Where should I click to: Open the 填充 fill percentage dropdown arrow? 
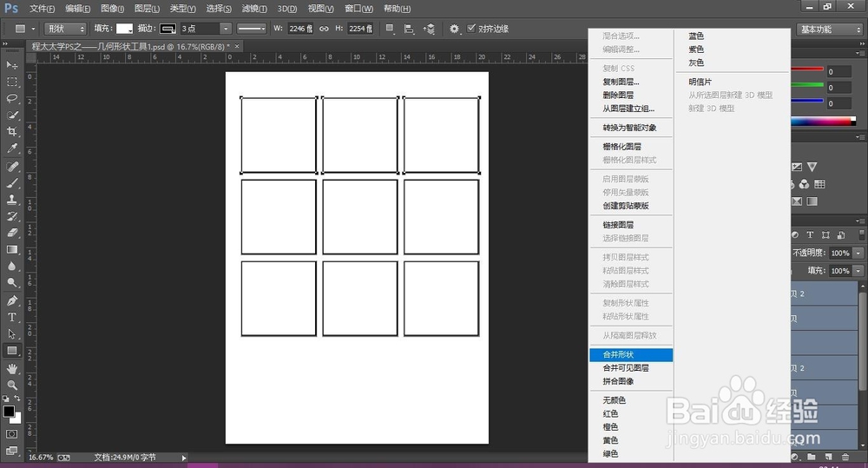[x=858, y=270]
